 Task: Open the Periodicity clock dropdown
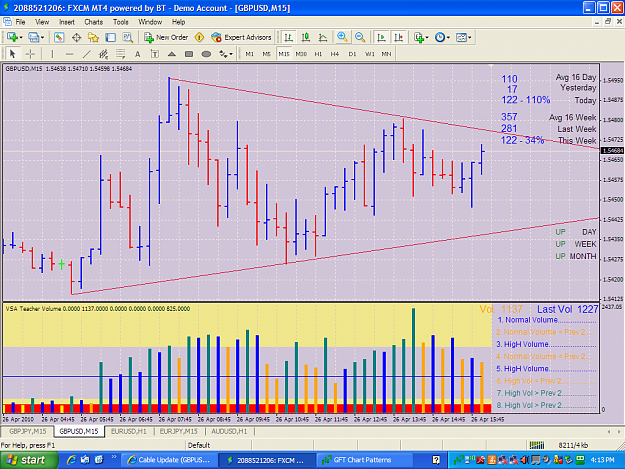click(x=442, y=37)
